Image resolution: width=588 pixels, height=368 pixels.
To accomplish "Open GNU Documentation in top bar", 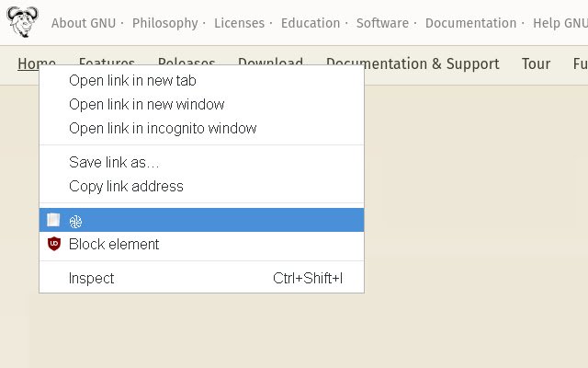I will point(470,23).
